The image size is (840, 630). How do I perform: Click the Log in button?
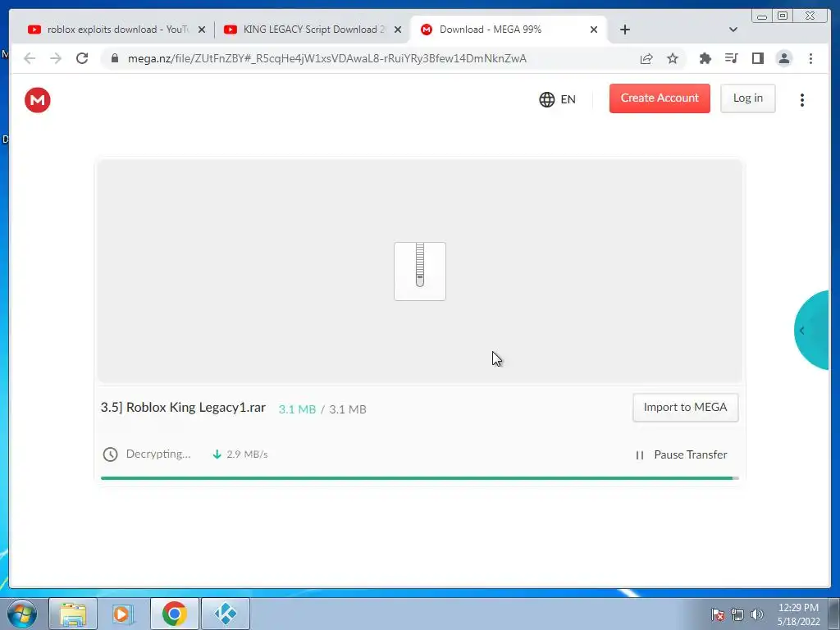pyautogui.click(x=748, y=98)
